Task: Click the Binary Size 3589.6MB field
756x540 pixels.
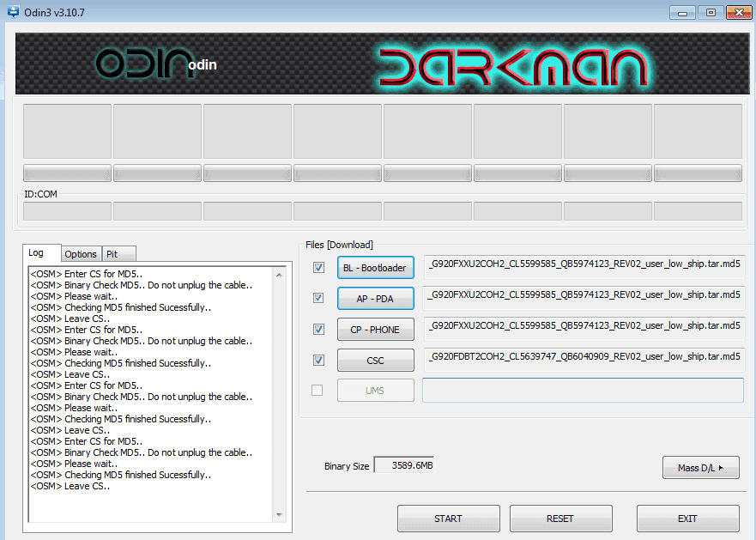Action: pos(404,465)
